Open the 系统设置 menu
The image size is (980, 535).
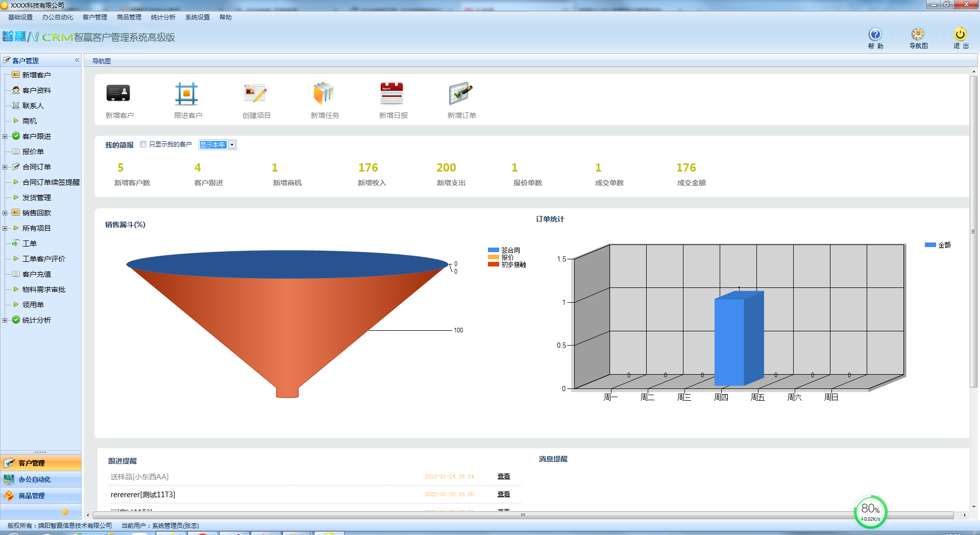198,17
